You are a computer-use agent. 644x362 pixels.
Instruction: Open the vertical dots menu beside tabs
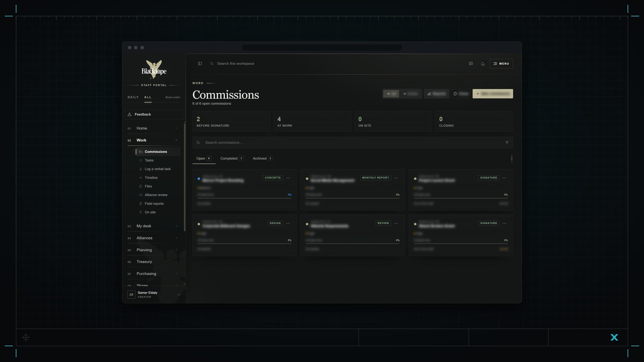512,158
